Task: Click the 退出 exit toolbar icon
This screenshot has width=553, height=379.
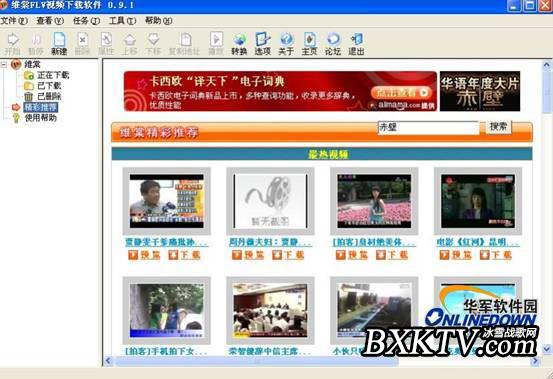Action: pos(356,44)
